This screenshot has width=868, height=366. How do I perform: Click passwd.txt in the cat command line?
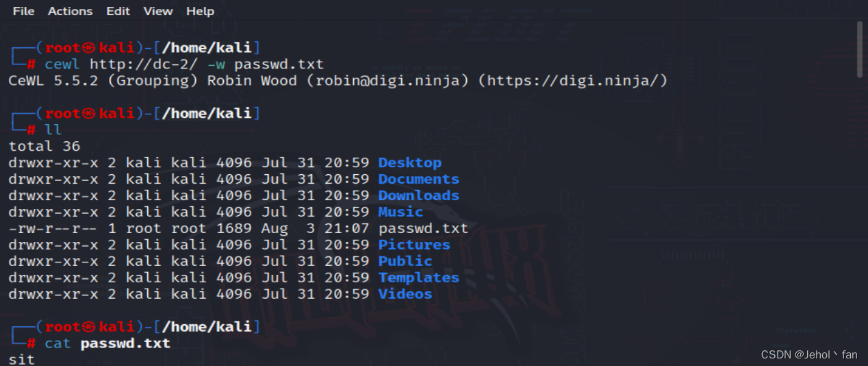point(125,343)
